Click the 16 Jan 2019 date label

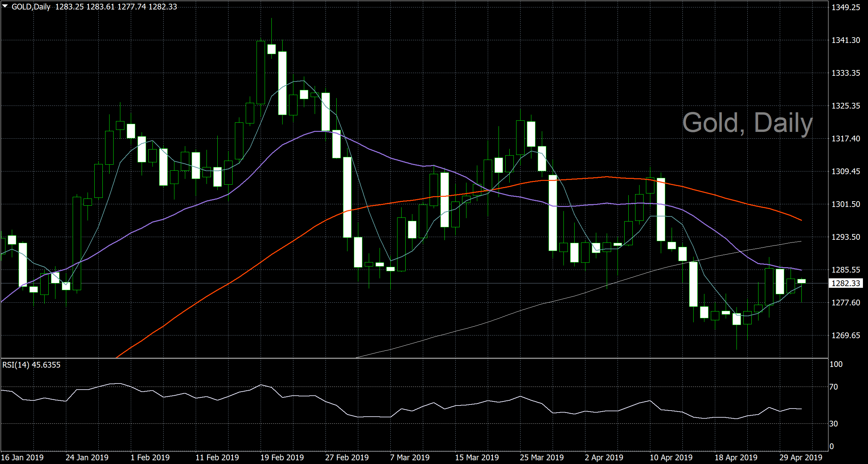coord(22,458)
